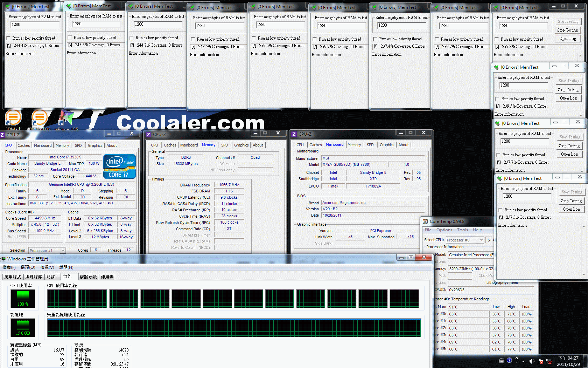Enable low priority thread in first MemTest
Image resolution: width=588 pixels, height=368 pixels.
point(8,38)
